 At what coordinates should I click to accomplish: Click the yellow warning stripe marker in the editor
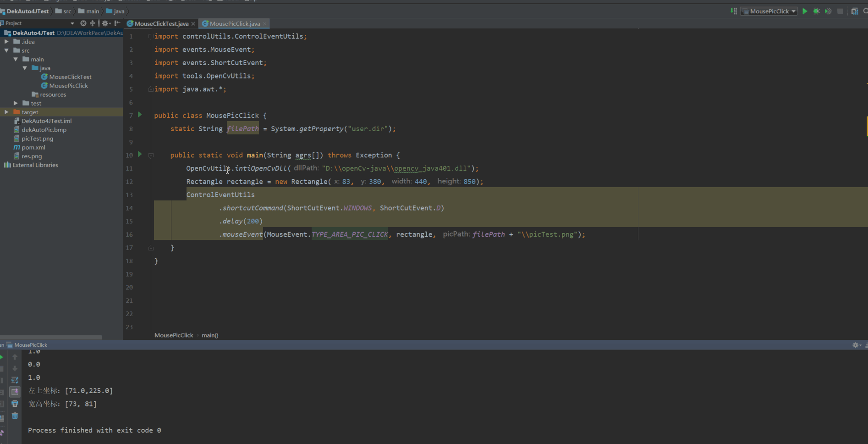click(x=867, y=126)
